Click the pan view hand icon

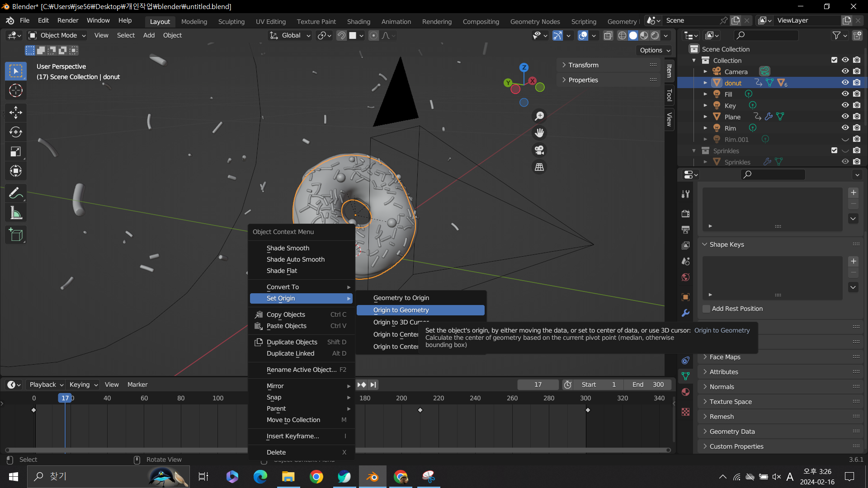(x=539, y=133)
